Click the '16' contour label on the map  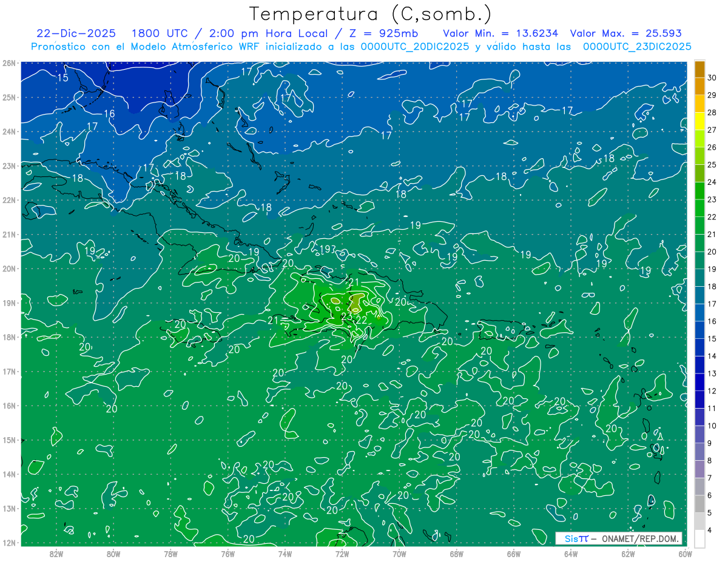(109, 113)
